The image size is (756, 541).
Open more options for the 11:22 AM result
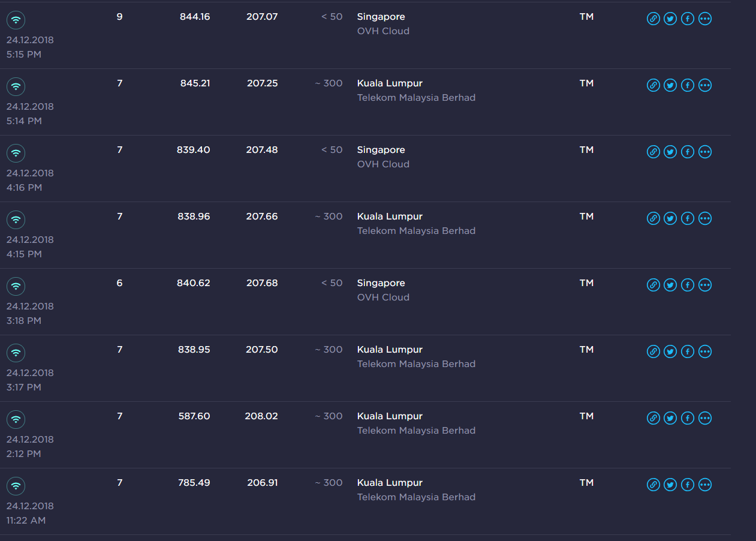click(705, 485)
